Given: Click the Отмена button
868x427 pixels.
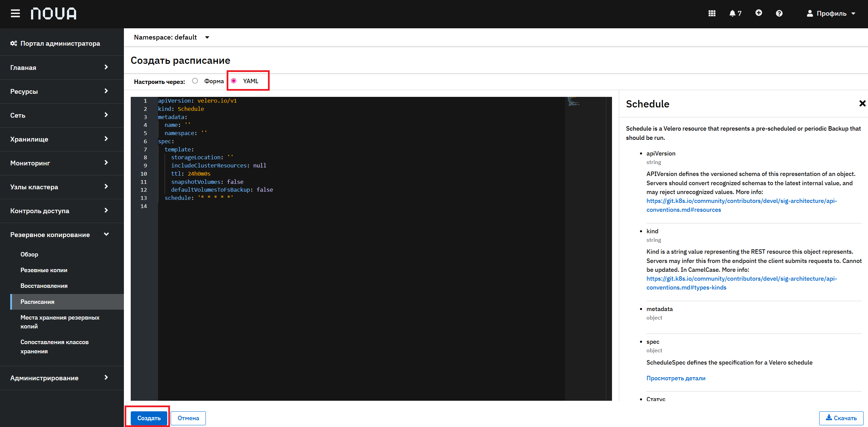Looking at the screenshot, I should point(188,418).
